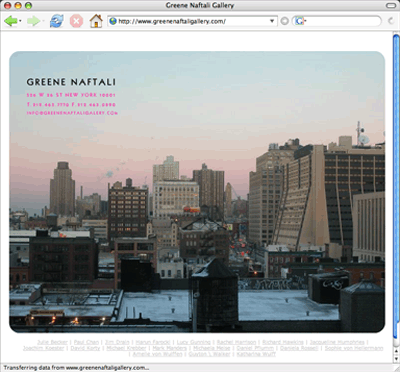Open the back button history dropdown arrow
Viewport: 400px width, 372px height.
point(20,21)
